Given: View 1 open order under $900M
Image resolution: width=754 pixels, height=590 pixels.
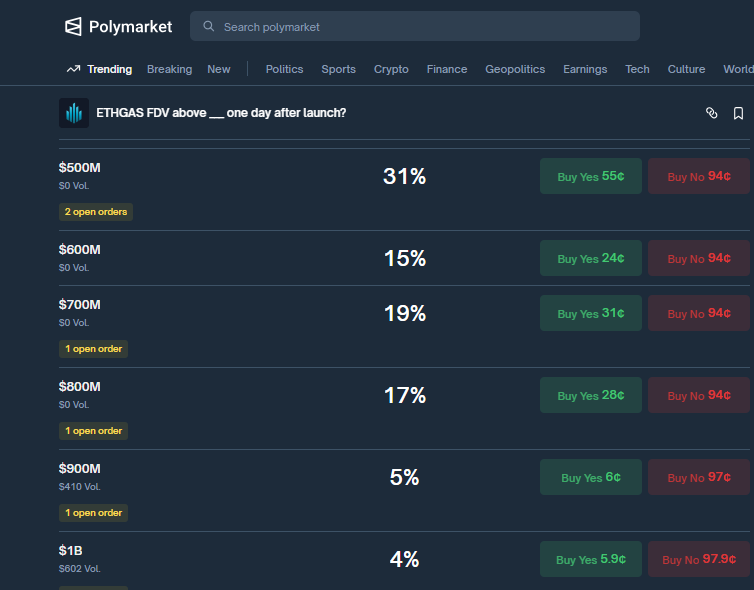Looking at the screenshot, I should [93, 513].
